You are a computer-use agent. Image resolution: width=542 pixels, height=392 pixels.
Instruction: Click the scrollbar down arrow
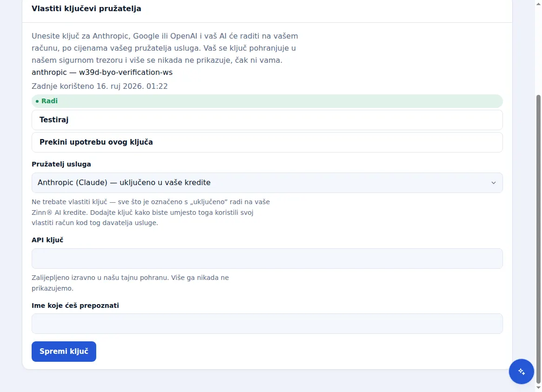click(538, 388)
